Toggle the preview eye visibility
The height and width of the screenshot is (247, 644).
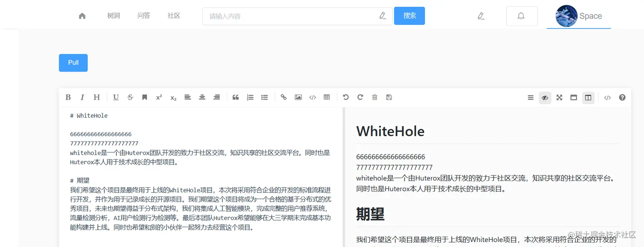pos(545,97)
